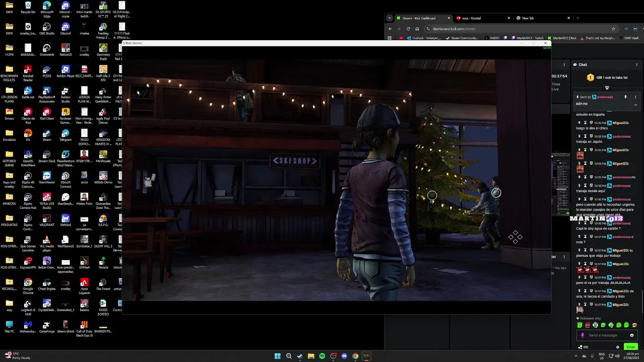Open the Discord desktop shortcut below Discord copia
The image size is (644, 362).
(65, 29)
